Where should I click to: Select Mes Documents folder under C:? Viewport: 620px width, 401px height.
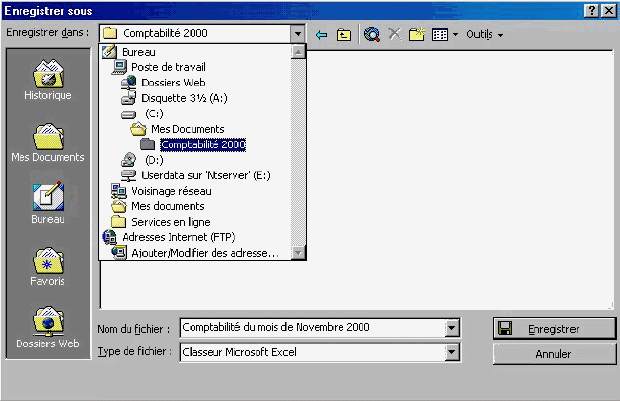178,129
